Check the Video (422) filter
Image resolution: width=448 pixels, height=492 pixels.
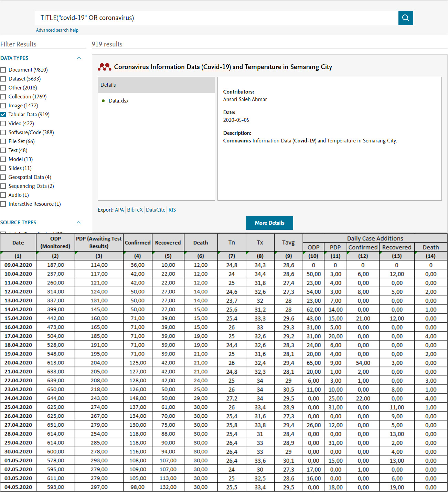tap(3, 124)
